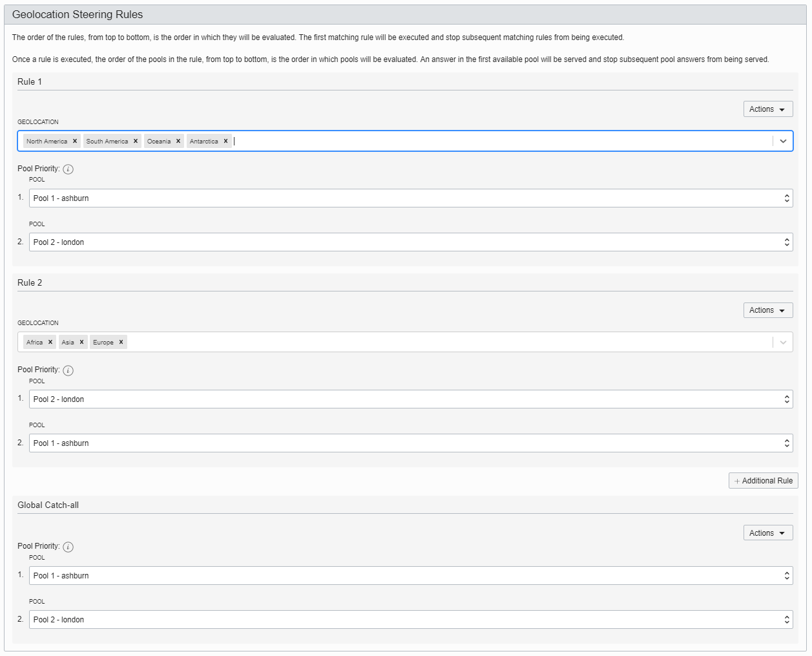The height and width of the screenshot is (656, 812).
Task: Change Global Catch-all second pool selection
Action: [410, 620]
